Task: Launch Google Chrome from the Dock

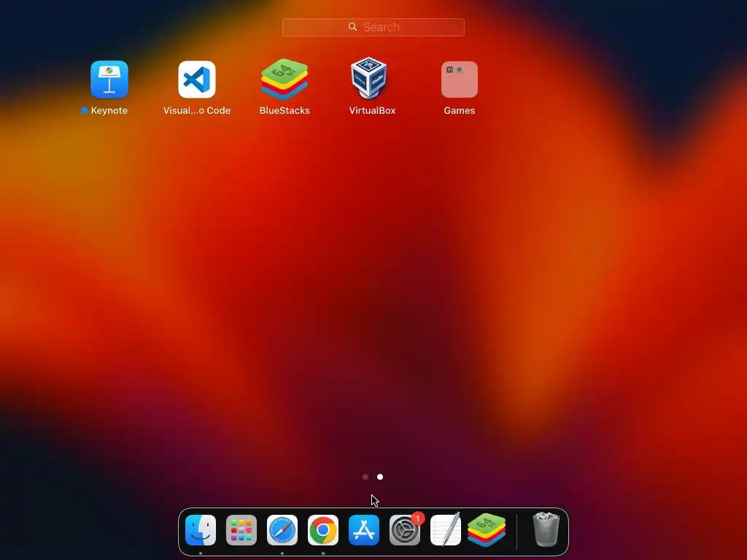Action: click(323, 530)
